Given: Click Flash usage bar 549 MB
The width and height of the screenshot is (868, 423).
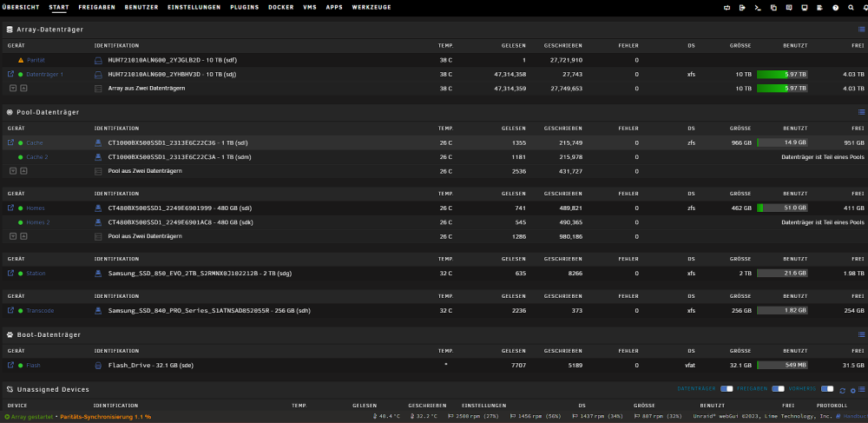Looking at the screenshot, I should [782, 366].
